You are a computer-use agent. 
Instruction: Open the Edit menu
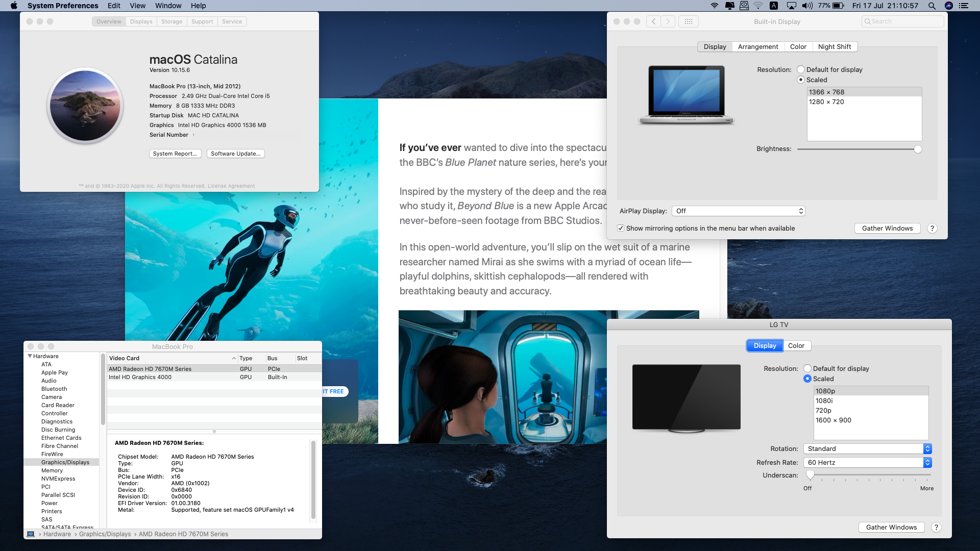pos(114,6)
